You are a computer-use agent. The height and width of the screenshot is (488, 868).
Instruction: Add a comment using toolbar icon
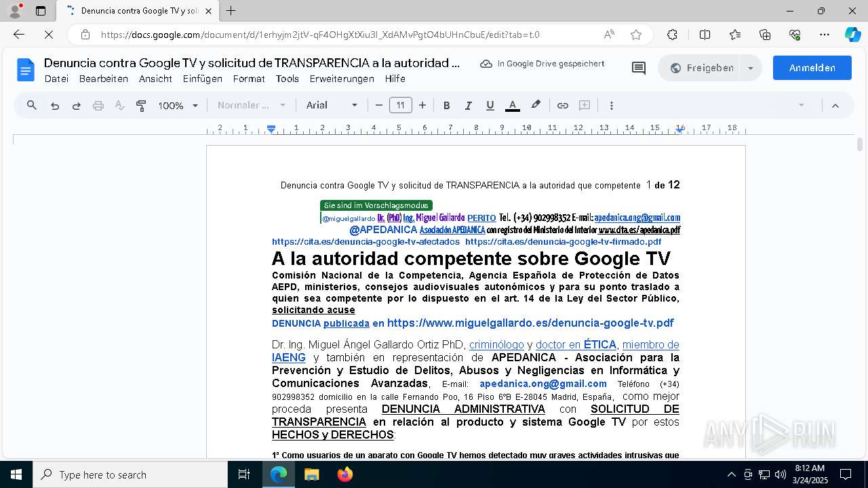[585, 105]
